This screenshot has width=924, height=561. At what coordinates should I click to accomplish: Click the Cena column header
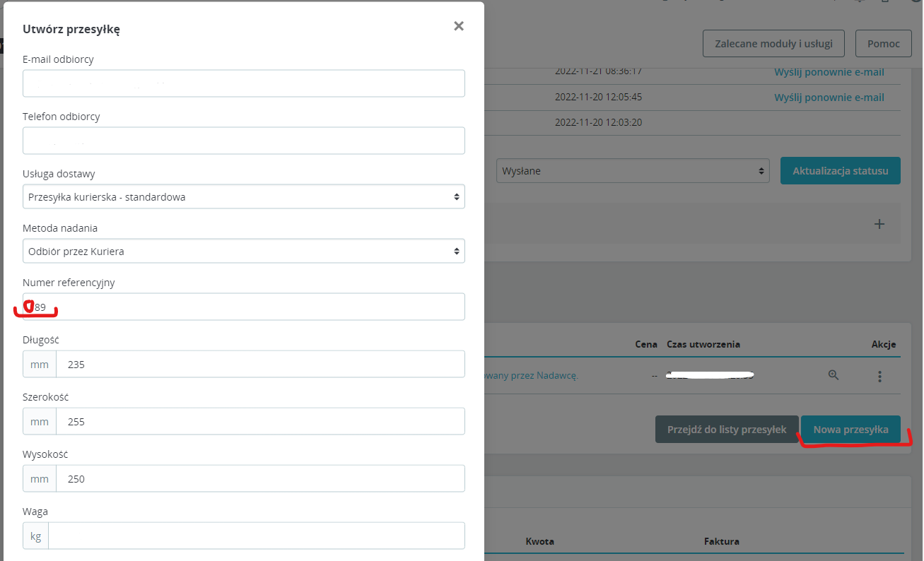pyautogui.click(x=646, y=344)
